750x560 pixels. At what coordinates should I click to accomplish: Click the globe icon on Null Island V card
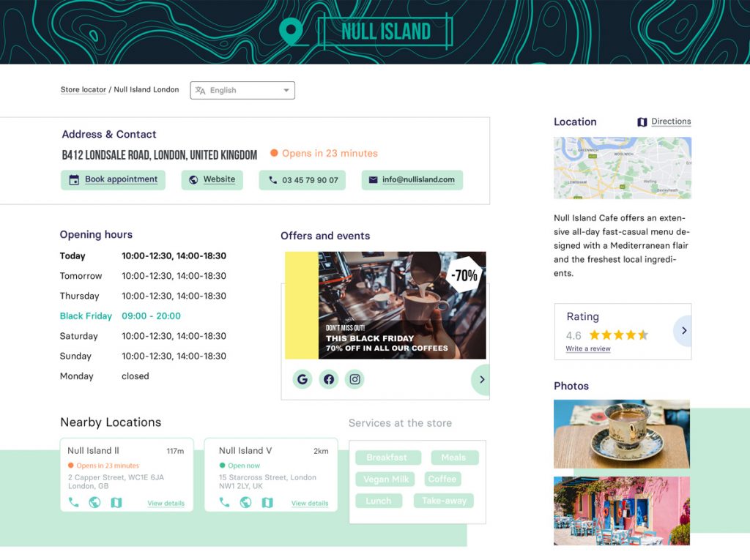[x=246, y=502]
